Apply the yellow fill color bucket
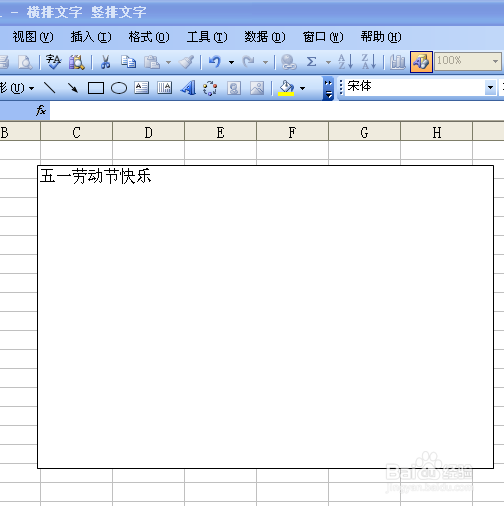Viewport: 504px width, 506px height. tap(286, 88)
